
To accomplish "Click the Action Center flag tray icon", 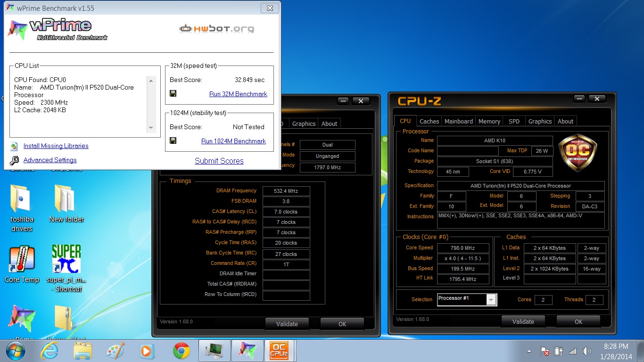I will [545, 351].
